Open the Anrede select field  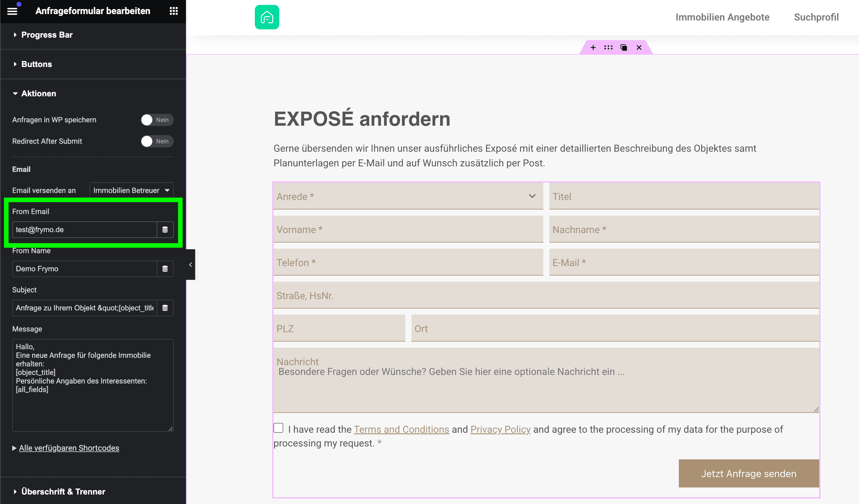pyautogui.click(x=407, y=196)
